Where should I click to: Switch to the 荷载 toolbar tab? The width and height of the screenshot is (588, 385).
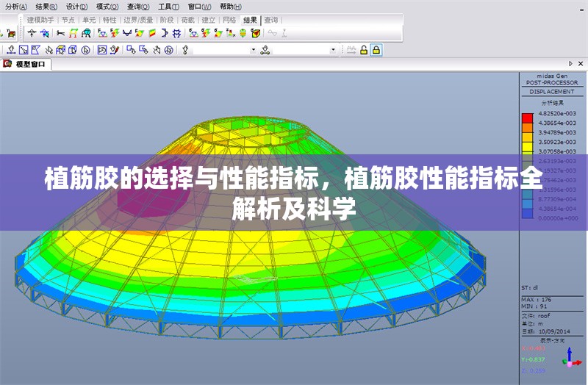coord(187,20)
